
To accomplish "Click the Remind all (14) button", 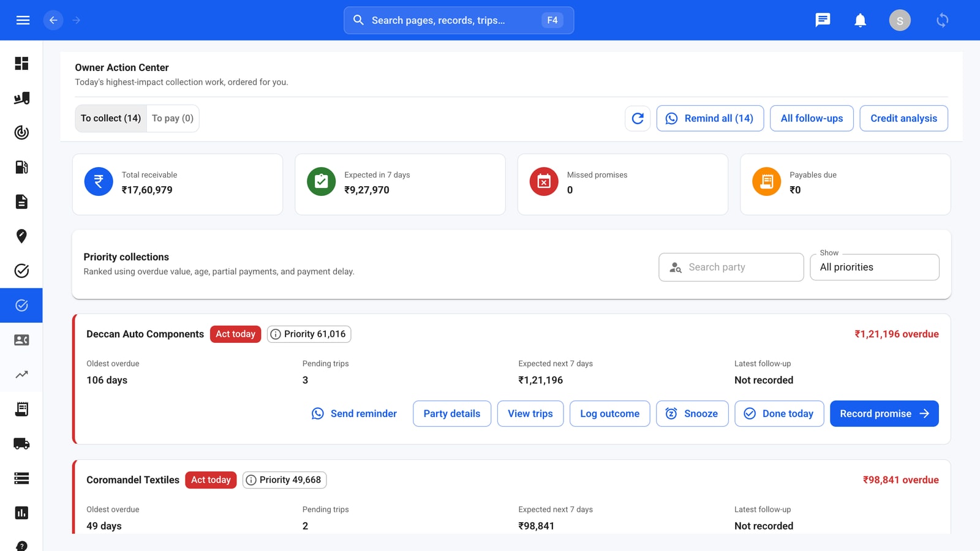I will click(710, 118).
